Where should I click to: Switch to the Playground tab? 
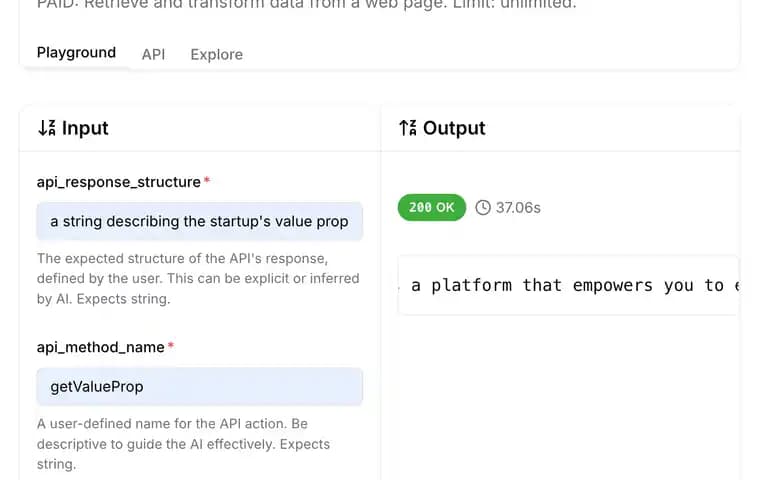click(x=76, y=53)
